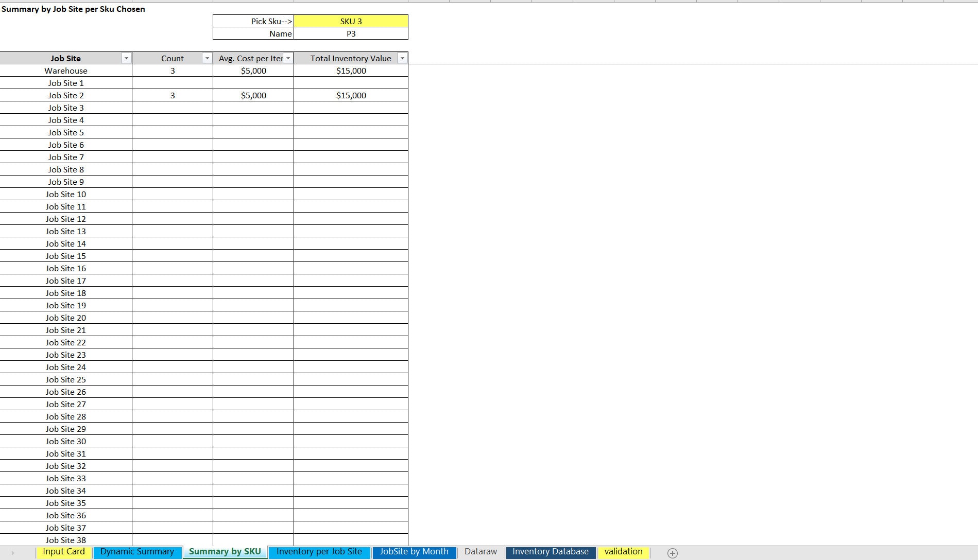
Task: Select the yellow SKU 3 picker cell
Action: [x=350, y=21]
